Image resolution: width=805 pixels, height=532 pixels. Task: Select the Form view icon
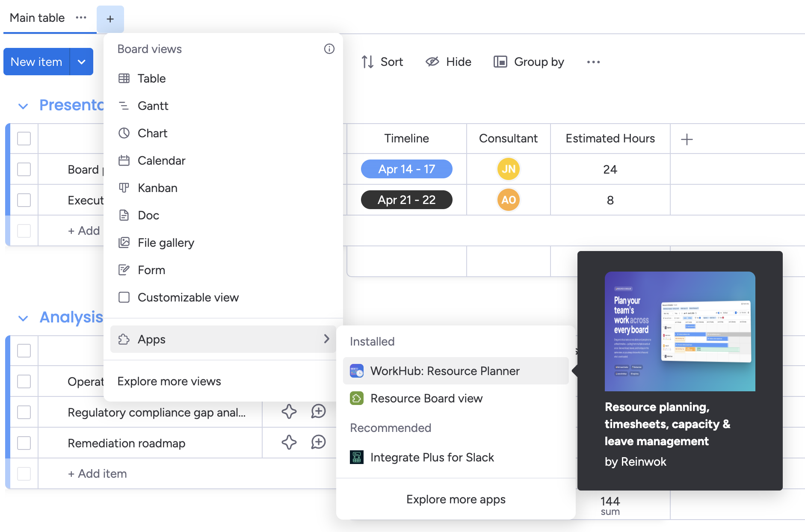coord(124,270)
